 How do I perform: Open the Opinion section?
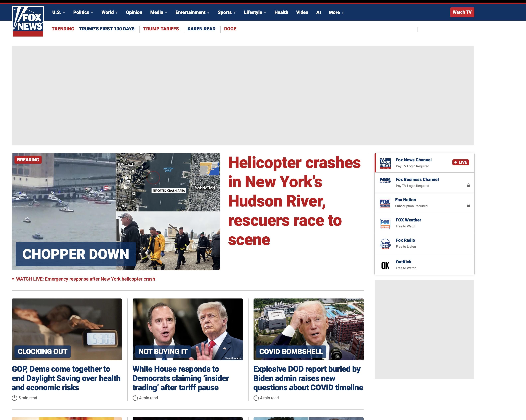tap(134, 12)
